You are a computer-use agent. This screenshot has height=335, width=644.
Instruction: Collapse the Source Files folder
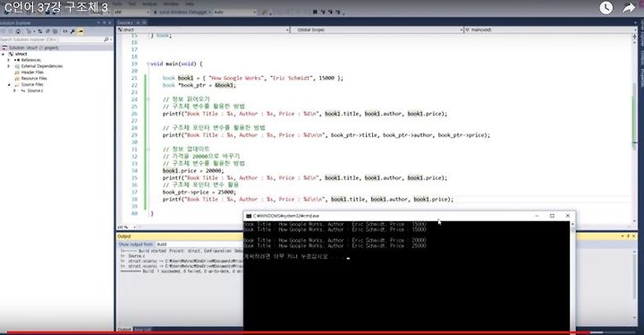pyautogui.click(x=9, y=84)
